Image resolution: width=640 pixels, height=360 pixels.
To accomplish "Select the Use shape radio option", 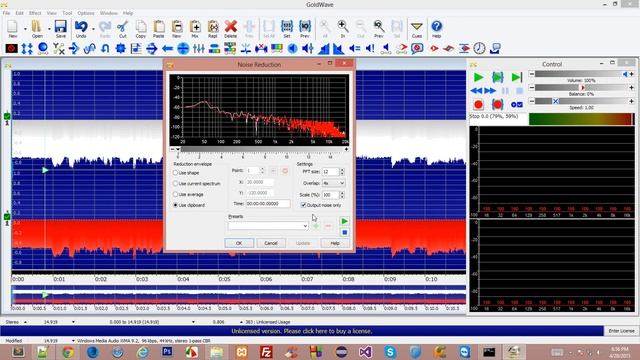I will point(187,173).
